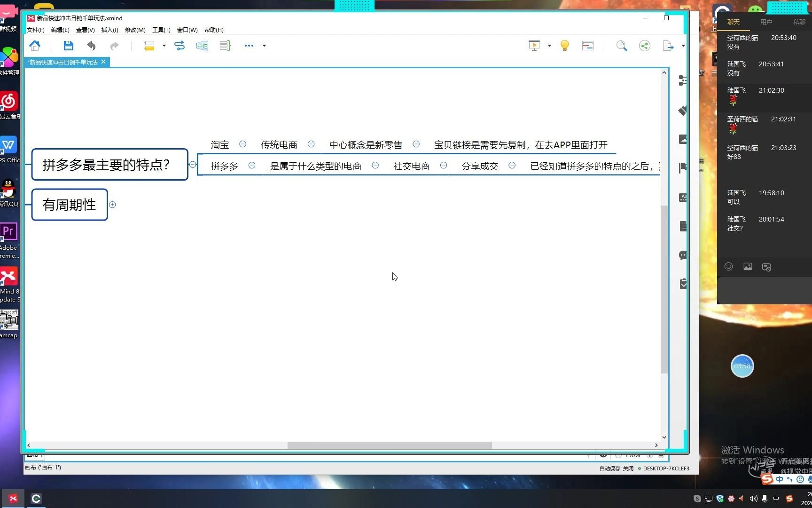Collapse the 是属于什么类型的电商 subtopic
Image resolution: width=812 pixels, height=508 pixels.
click(x=375, y=166)
